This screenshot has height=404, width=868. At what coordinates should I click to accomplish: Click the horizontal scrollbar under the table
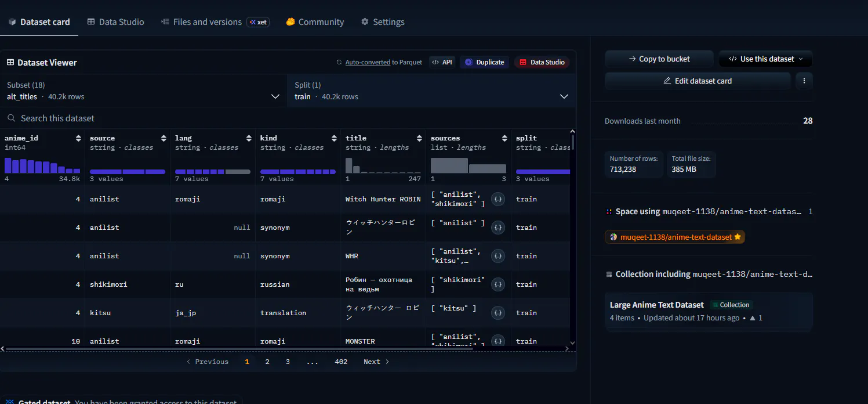point(238,349)
